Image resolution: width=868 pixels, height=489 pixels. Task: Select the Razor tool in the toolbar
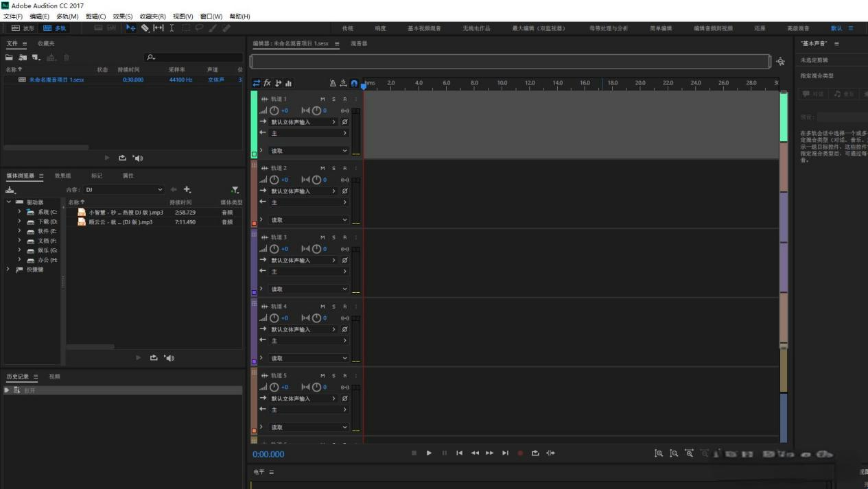pos(145,28)
